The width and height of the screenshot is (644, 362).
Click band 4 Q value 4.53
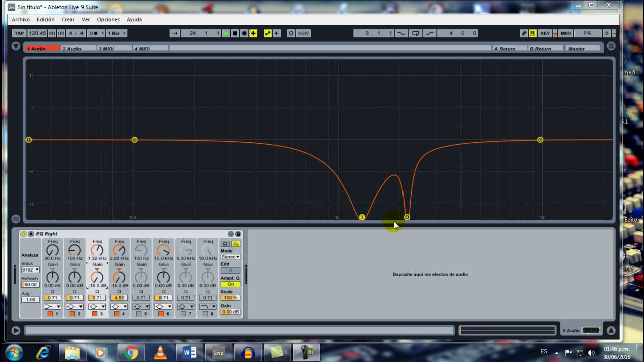[x=119, y=298]
